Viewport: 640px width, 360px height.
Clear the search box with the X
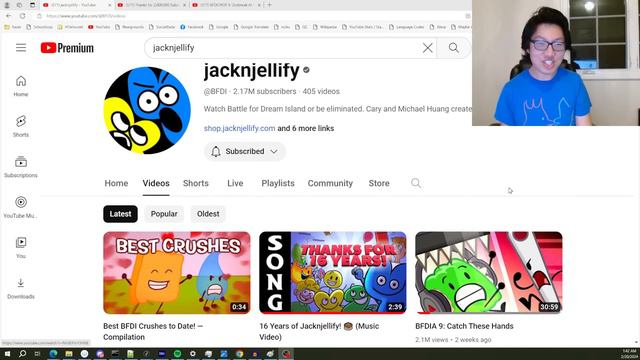427,48
